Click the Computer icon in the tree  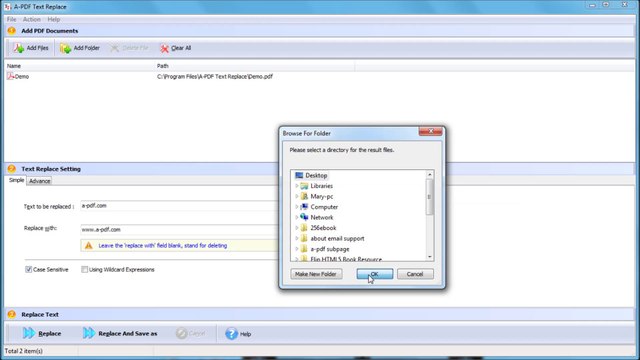pyautogui.click(x=304, y=207)
